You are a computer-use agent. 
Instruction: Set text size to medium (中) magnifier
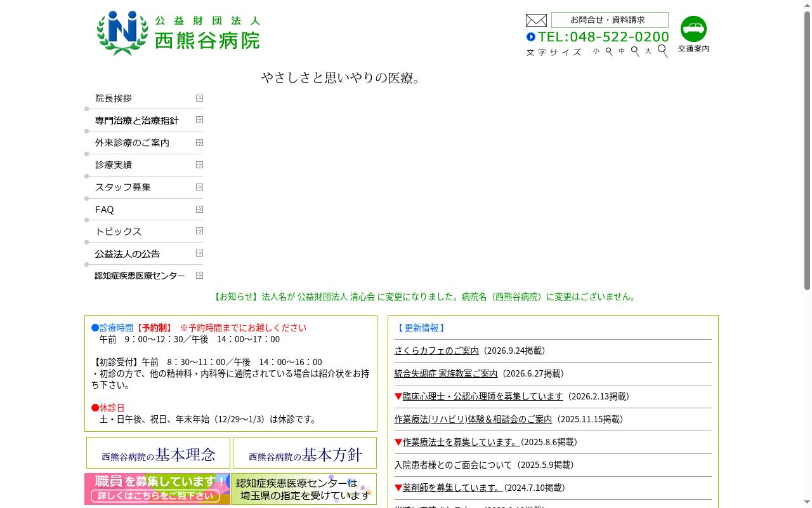635,51
